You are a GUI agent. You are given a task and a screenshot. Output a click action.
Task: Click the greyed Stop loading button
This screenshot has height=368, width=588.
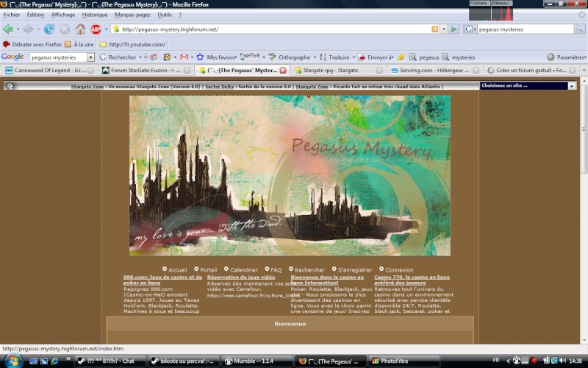pyautogui.click(x=65, y=29)
